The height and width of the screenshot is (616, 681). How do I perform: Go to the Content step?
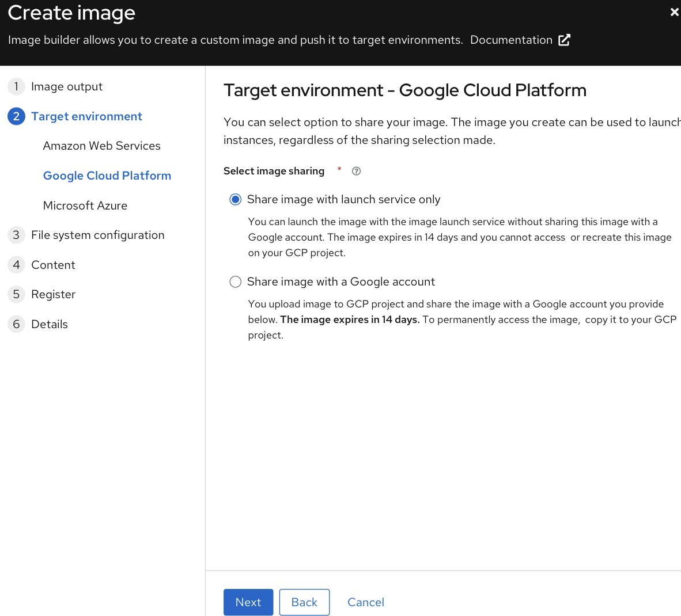point(53,265)
